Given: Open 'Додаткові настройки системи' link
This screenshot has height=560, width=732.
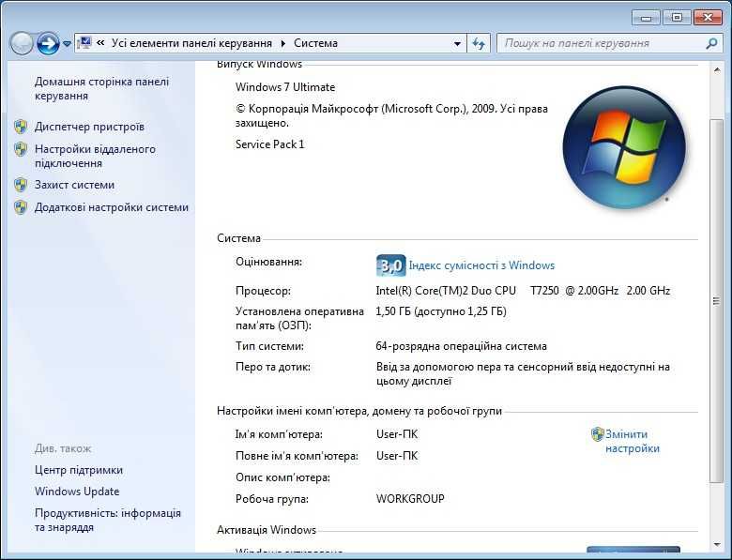Looking at the screenshot, I should point(112,207).
